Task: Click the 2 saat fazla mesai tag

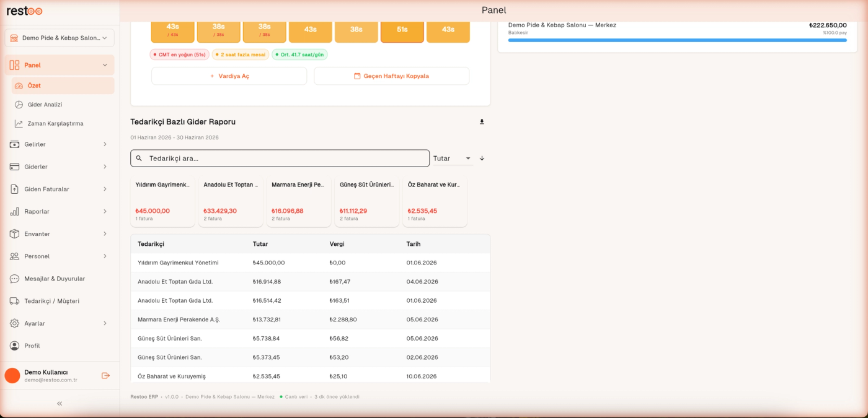Action: 241,54
